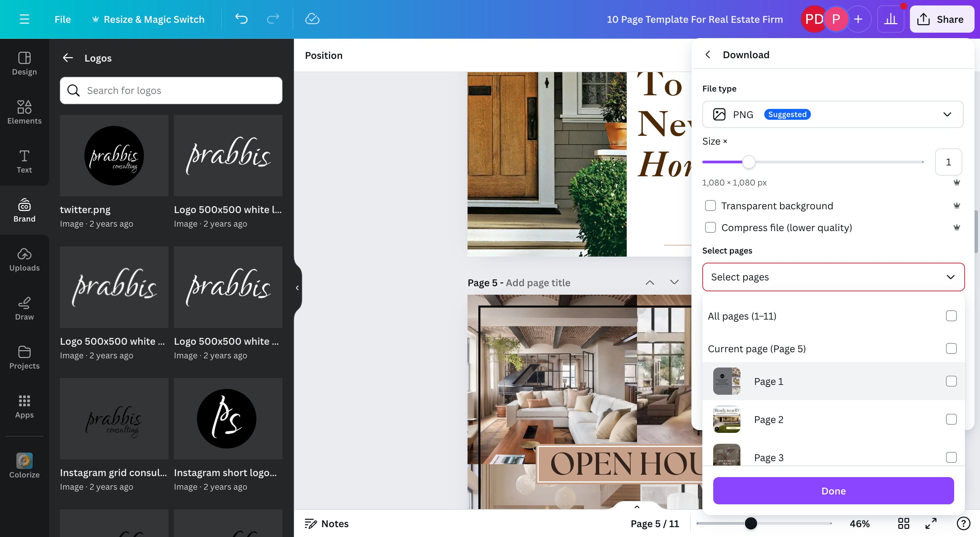Check Current page (Page 5)
Viewport: 980px width, 537px height.
951,348
